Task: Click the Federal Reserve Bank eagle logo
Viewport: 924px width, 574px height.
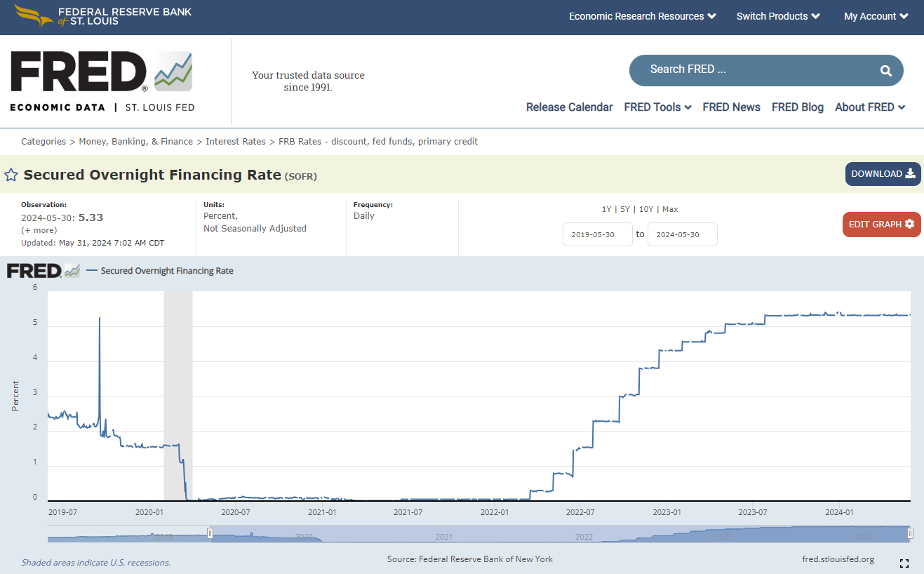Action: coord(33,15)
